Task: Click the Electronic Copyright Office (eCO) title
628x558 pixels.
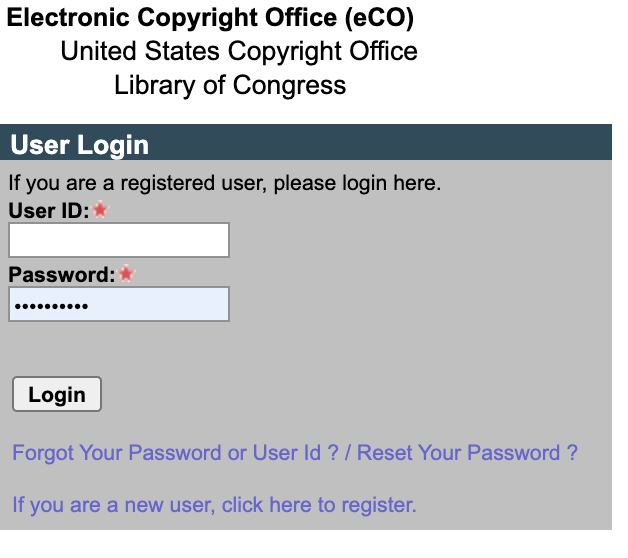Action: point(210,18)
